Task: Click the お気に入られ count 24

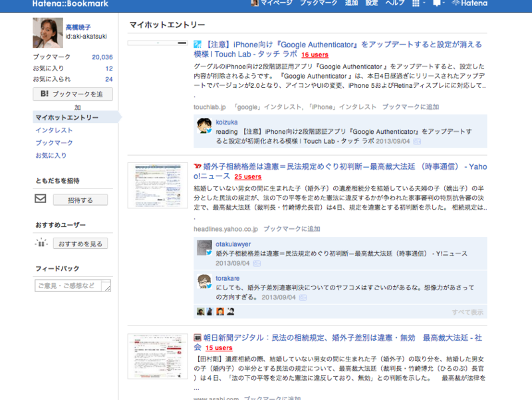Action: click(109, 79)
